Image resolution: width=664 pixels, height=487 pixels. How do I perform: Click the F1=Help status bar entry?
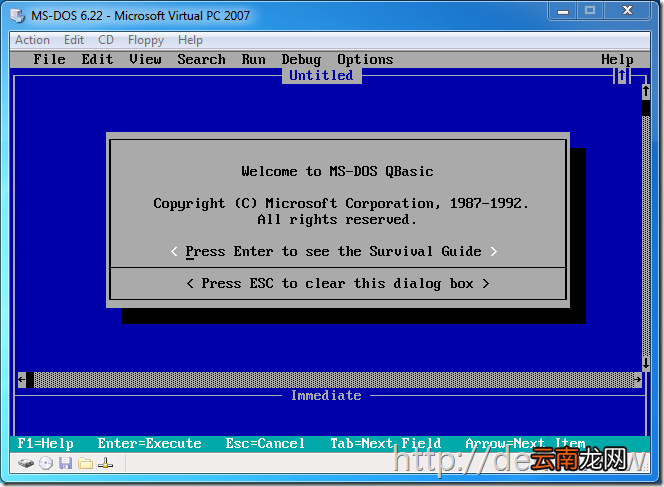click(45, 443)
